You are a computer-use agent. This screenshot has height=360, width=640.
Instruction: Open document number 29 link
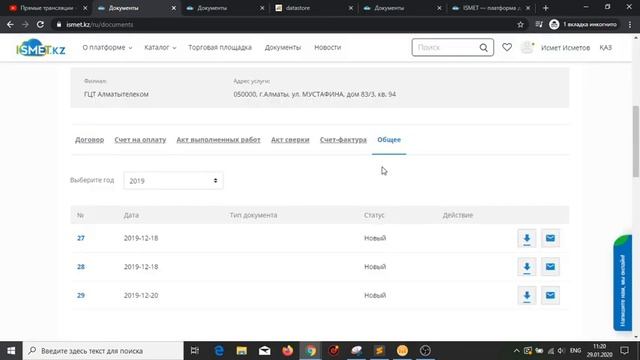coord(81,295)
